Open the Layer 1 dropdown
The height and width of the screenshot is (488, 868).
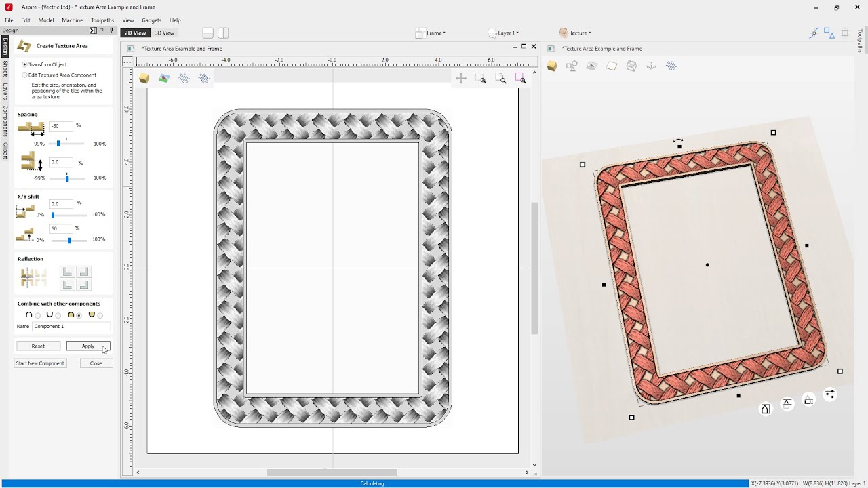click(x=504, y=33)
